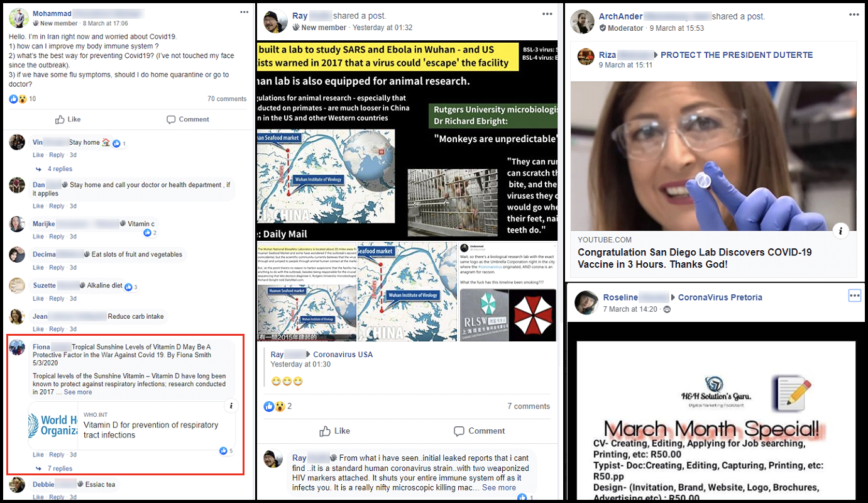868x503 pixels.
Task: View like reactions on Marijke's Vitamin c comment
Action: click(x=150, y=233)
